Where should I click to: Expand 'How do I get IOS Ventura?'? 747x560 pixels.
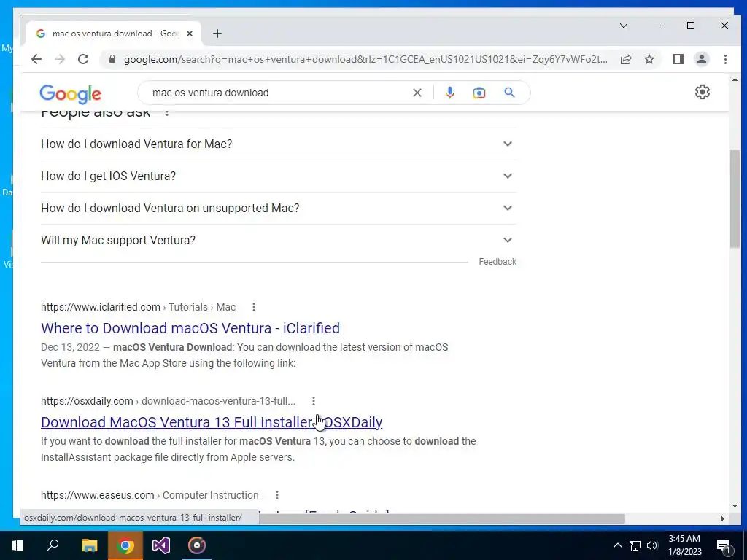point(279,176)
